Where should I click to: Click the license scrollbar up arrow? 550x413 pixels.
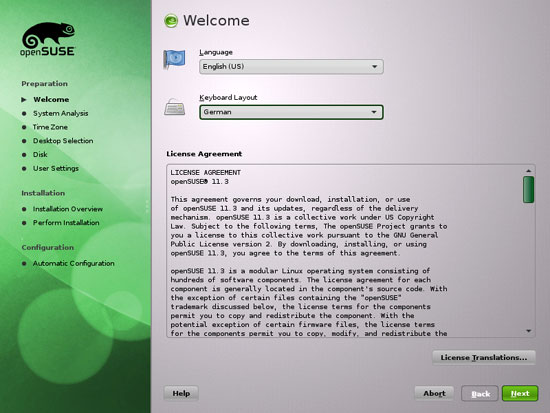pos(529,171)
